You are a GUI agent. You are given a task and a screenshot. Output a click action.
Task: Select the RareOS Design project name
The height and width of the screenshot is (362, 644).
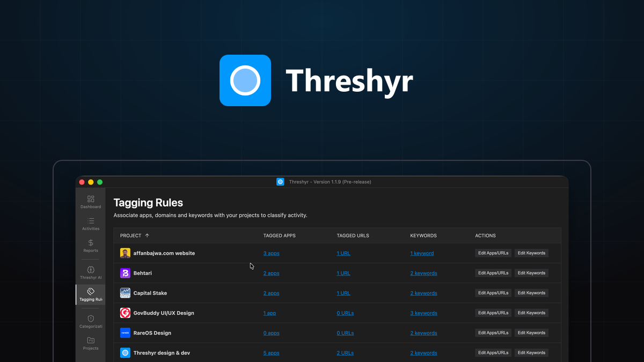click(152, 333)
